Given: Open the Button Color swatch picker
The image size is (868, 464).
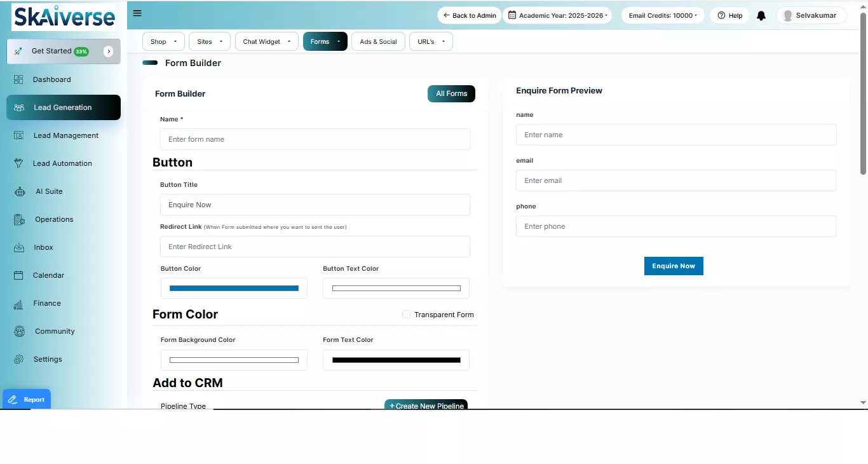Looking at the screenshot, I should pos(234,289).
